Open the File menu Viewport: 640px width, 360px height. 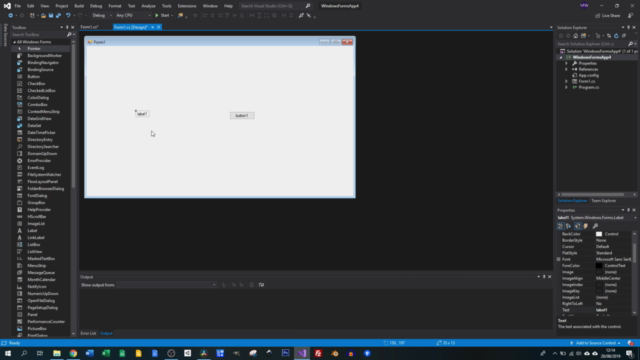(x=18, y=6)
